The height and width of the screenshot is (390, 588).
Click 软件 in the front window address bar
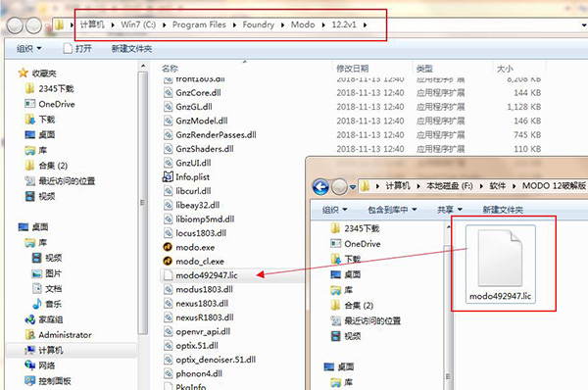(498, 185)
